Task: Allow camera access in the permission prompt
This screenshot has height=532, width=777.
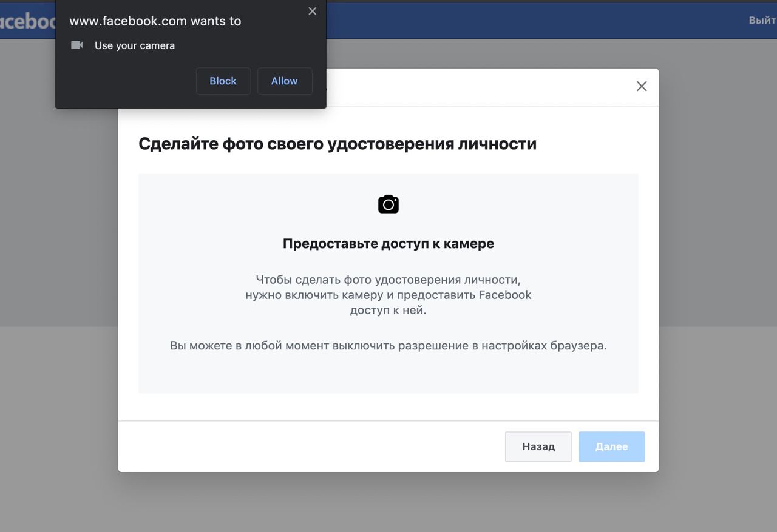Action: click(285, 81)
